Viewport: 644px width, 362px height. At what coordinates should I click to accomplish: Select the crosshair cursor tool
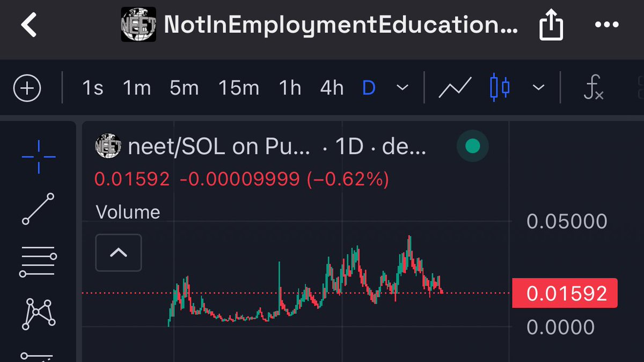click(x=39, y=157)
